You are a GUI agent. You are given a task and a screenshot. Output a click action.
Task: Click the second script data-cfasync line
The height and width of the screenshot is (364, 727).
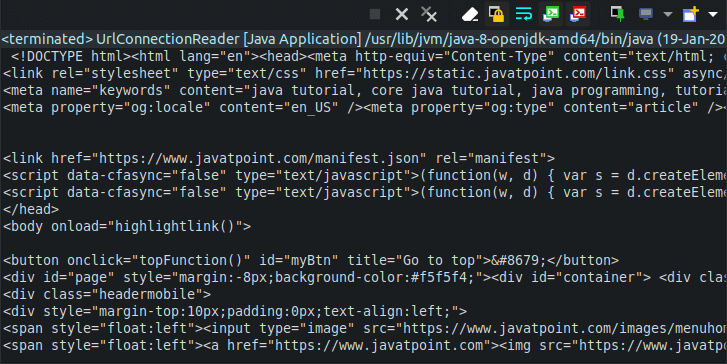pyautogui.click(x=365, y=192)
